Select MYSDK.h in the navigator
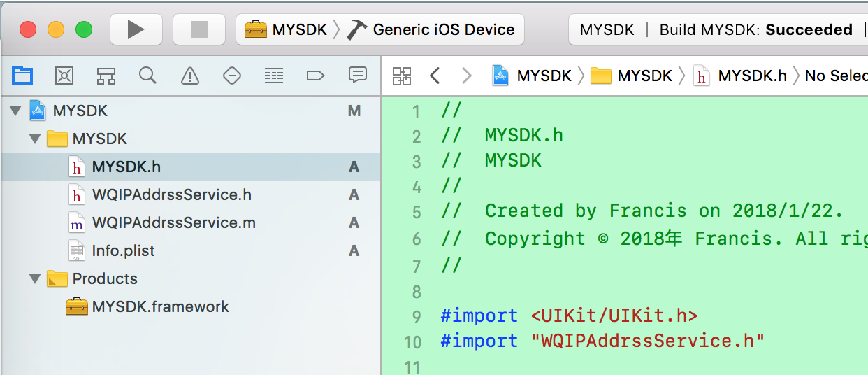This screenshot has width=868, height=375. pos(190,167)
